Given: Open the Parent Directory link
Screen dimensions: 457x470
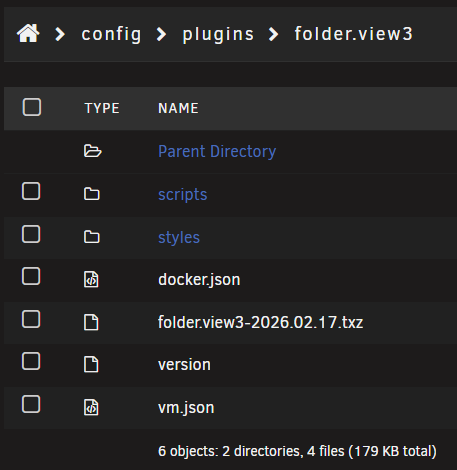Looking at the screenshot, I should [217, 152].
